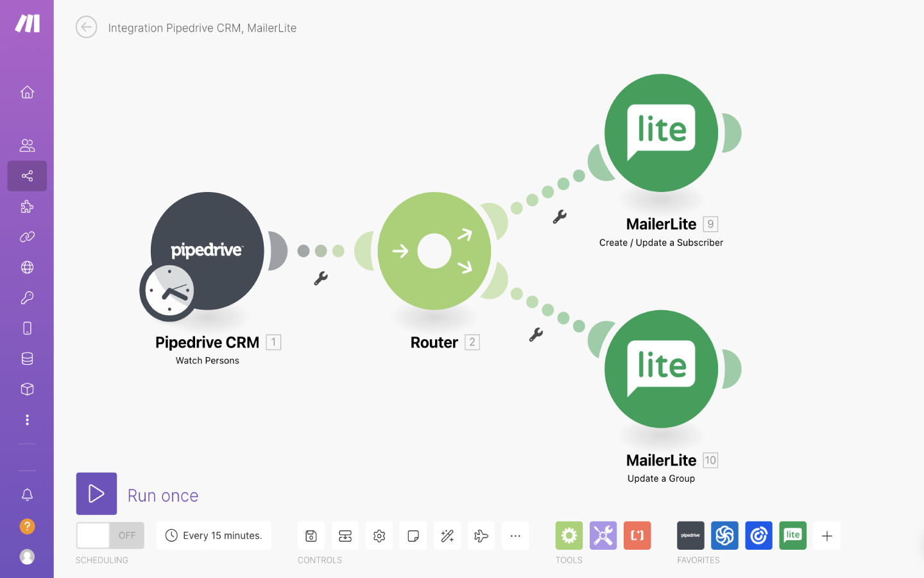Go back using the back arrow
This screenshot has width=924, height=578.
pyautogui.click(x=86, y=27)
